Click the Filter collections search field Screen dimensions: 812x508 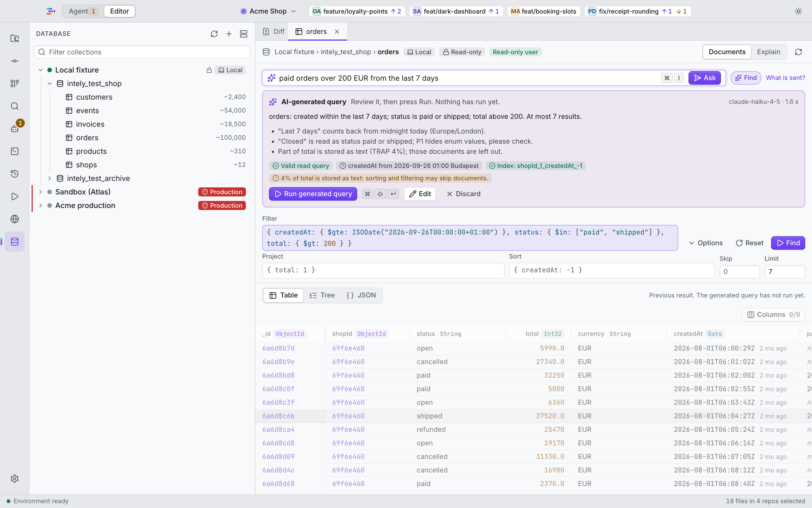(142, 52)
